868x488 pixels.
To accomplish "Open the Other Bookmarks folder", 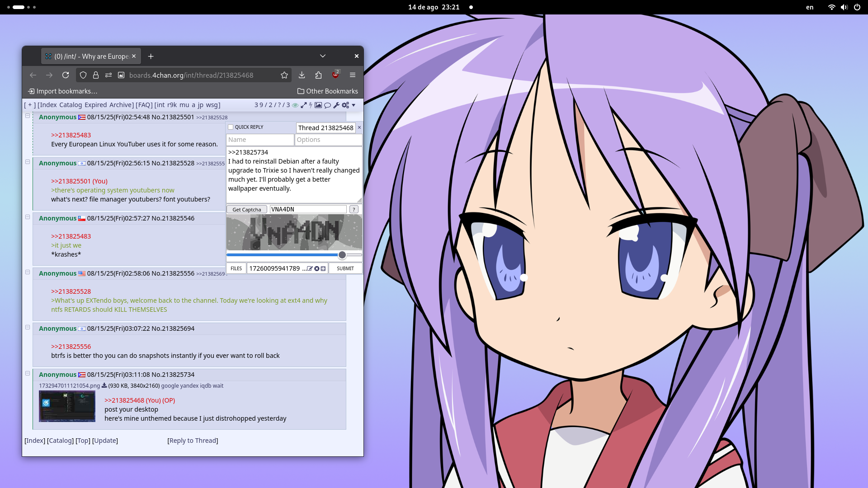I will point(328,91).
